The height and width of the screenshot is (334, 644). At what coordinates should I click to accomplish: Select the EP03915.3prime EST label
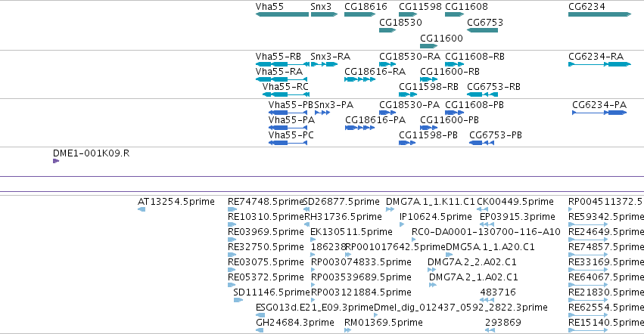coord(518,216)
